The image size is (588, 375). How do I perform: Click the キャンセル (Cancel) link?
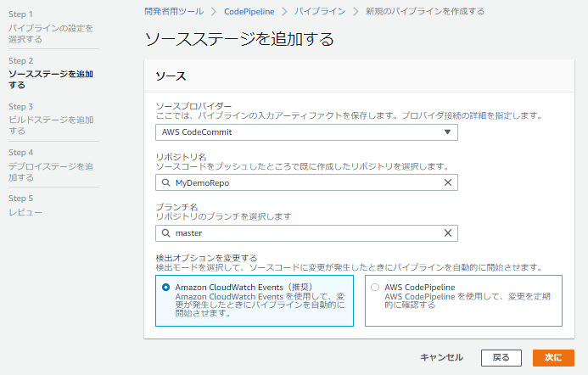tap(441, 358)
